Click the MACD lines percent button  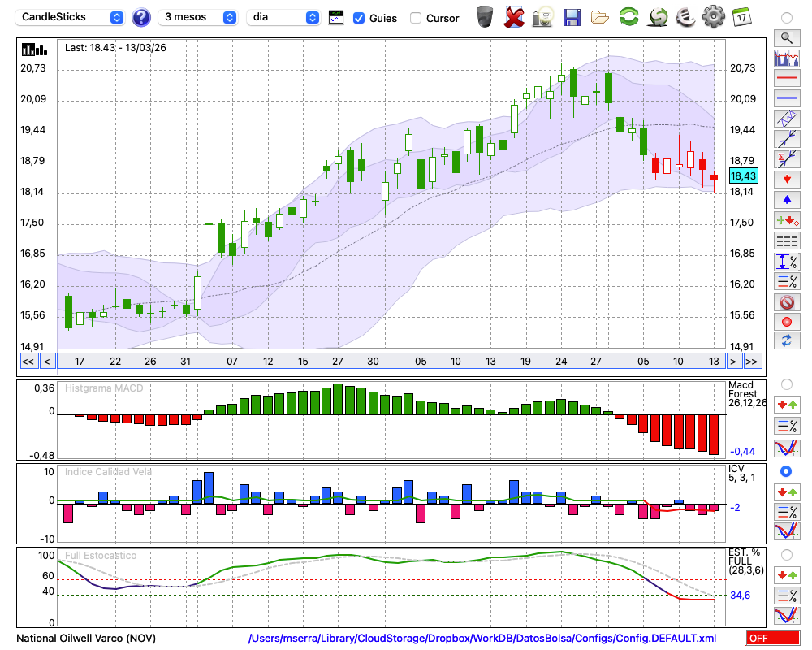point(787,426)
